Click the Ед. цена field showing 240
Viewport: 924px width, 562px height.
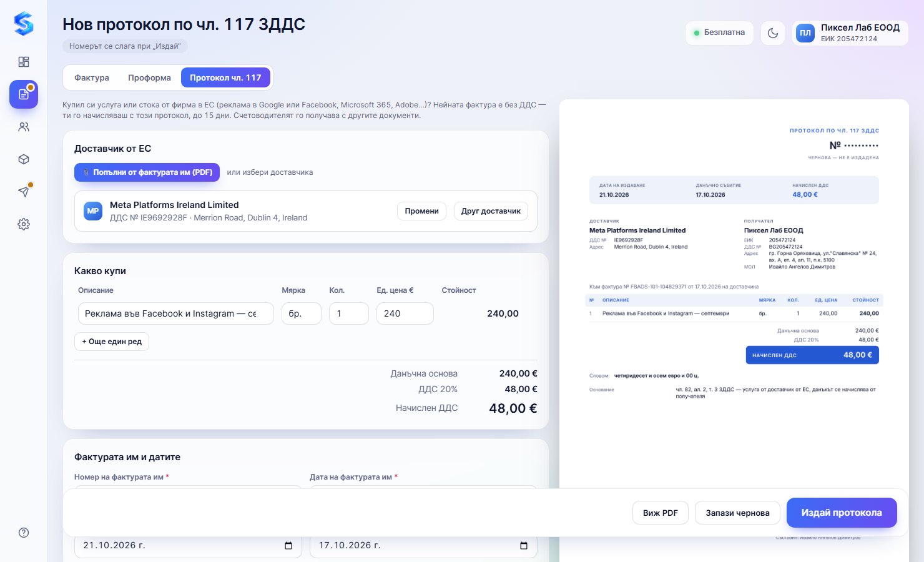405,313
